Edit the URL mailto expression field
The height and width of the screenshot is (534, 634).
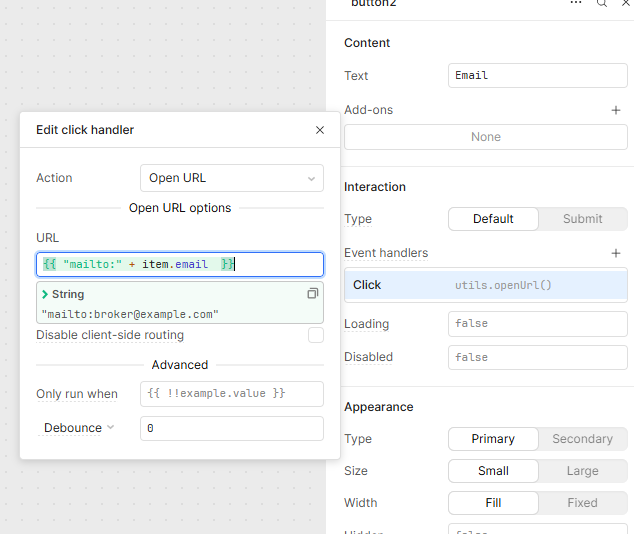pyautogui.click(x=180, y=264)
